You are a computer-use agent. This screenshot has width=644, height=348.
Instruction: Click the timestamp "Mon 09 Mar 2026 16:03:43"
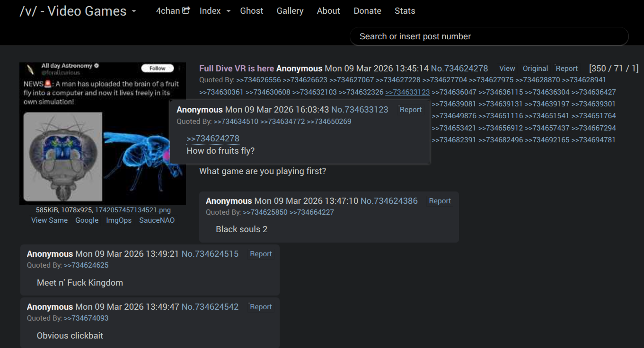(277, 110)
